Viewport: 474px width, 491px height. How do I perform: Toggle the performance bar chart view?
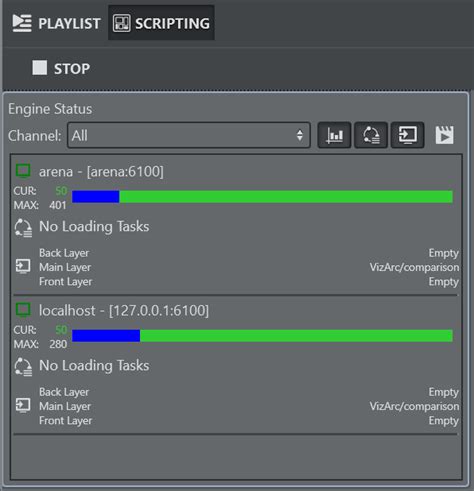(x=334, y=135)
